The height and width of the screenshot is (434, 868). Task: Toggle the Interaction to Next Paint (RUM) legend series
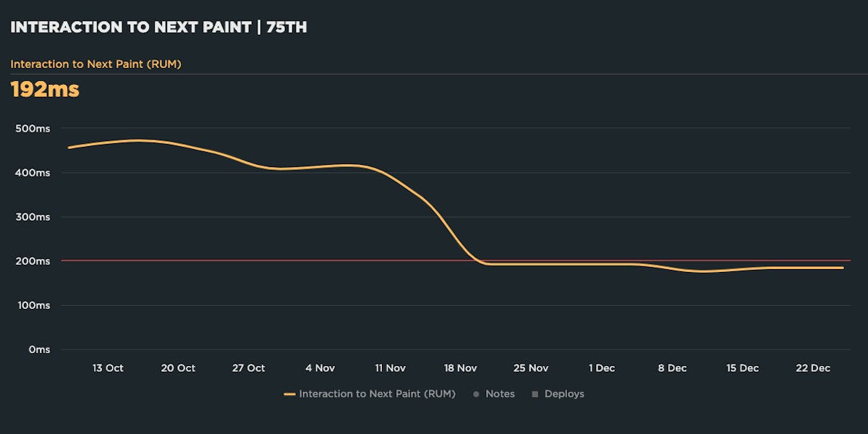(x=377, y=394)
